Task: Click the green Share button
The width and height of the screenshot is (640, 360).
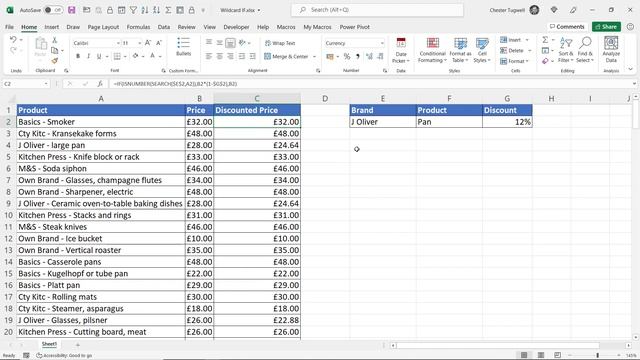Action: pos(607,27)
